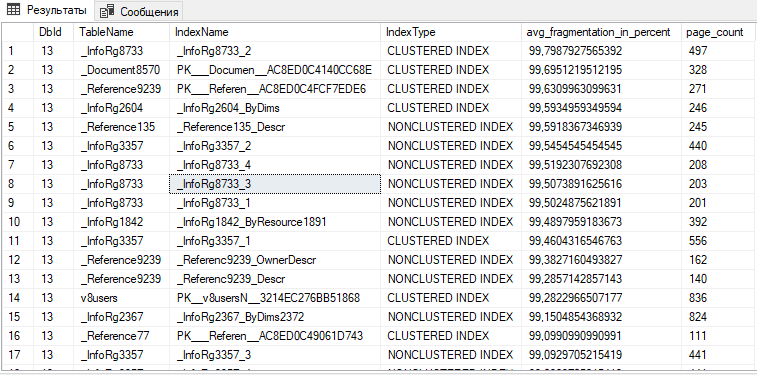The image size is (757, 375).
Task: Click highlighted cell _InfoRg8733_3
Action: (x=275, y=184)
